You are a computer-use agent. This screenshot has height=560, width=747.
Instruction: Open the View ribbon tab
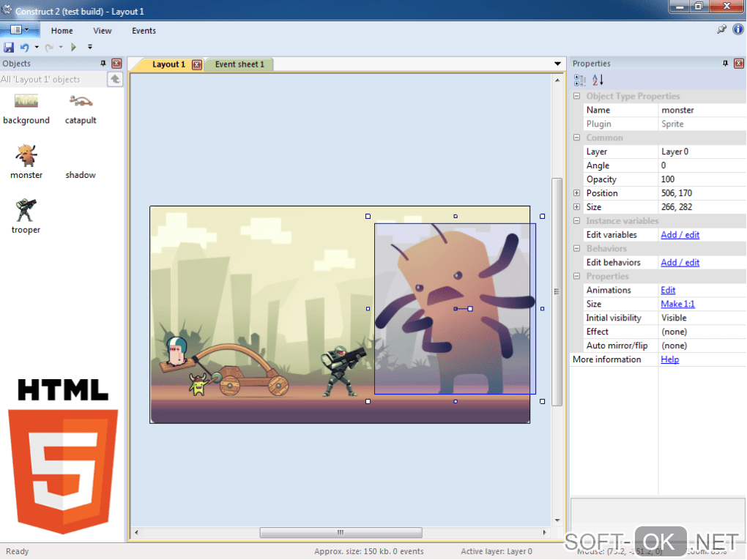click(102, 31)
